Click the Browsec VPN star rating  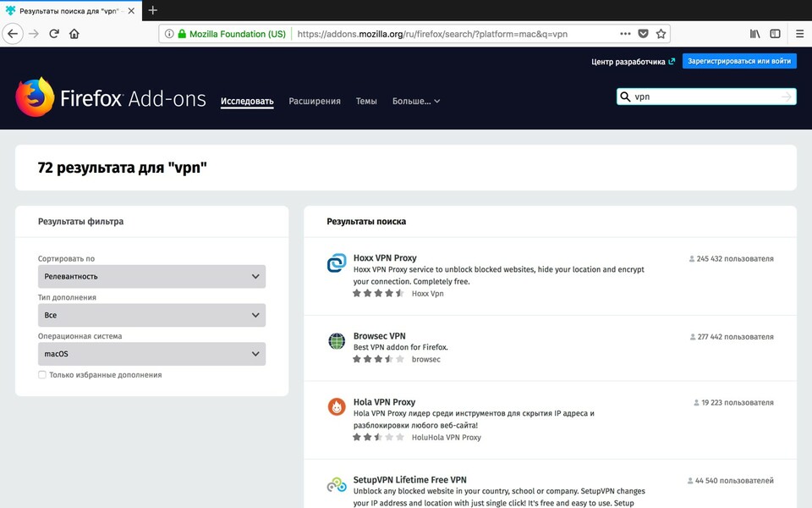click(x=378, y=359)
